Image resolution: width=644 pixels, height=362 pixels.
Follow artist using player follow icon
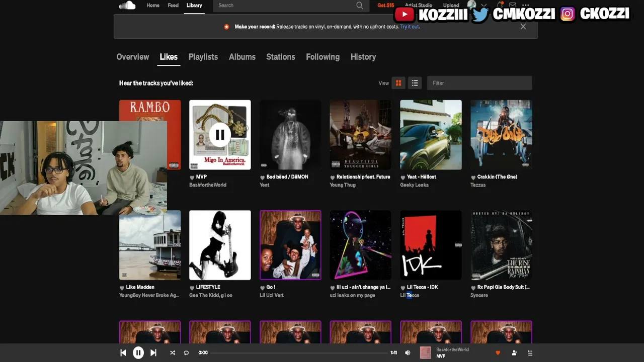514,353
